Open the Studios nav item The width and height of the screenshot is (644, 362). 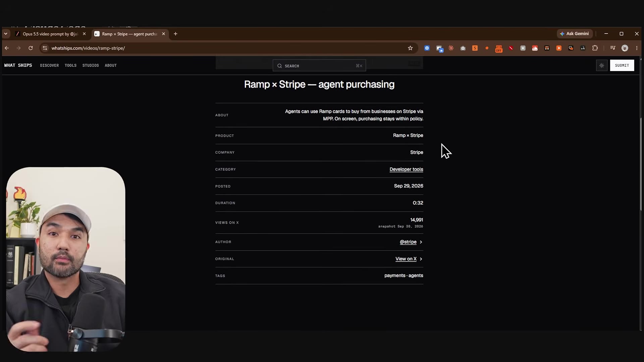point(91,65)
